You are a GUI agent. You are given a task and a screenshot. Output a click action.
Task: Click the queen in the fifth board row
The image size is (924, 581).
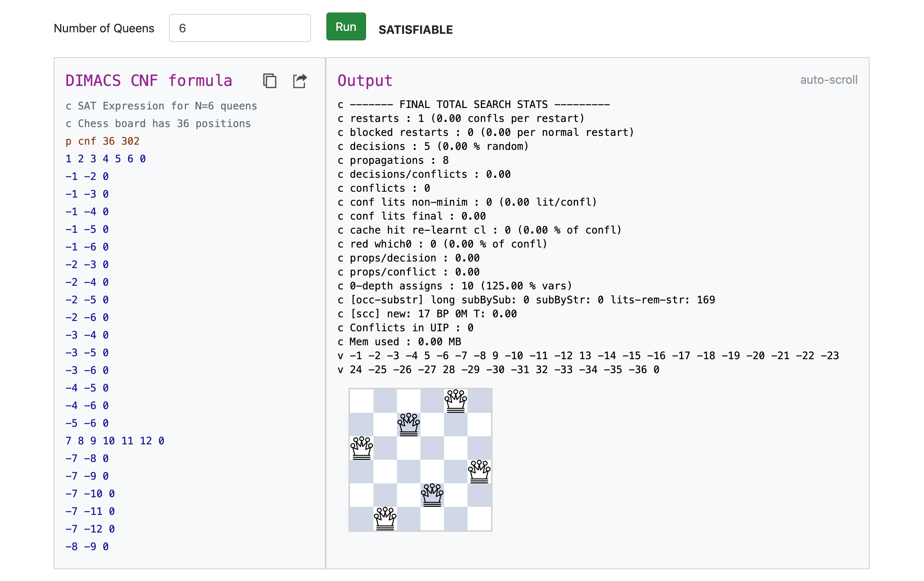click(x=432, y=495)
